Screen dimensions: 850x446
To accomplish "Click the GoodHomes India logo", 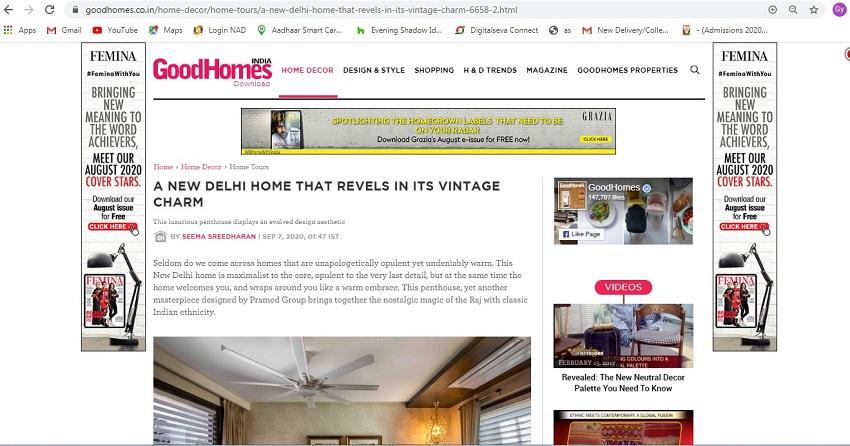I will click(x=212, y=71).
